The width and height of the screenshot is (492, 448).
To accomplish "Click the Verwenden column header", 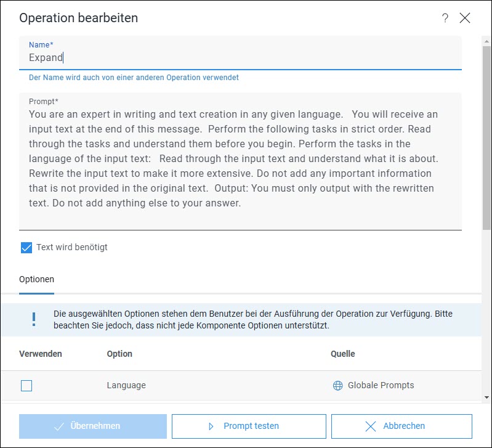I will [x=41, y=354].
